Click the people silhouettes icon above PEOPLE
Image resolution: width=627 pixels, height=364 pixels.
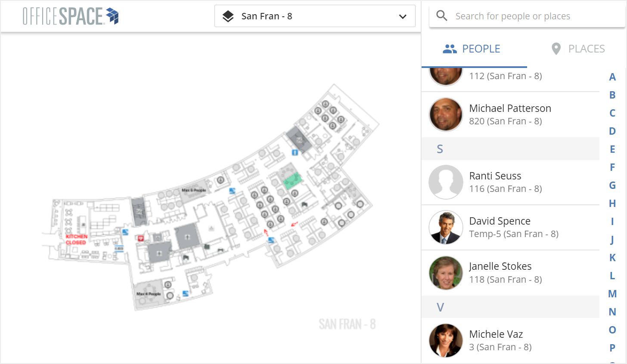click(450, 48)
